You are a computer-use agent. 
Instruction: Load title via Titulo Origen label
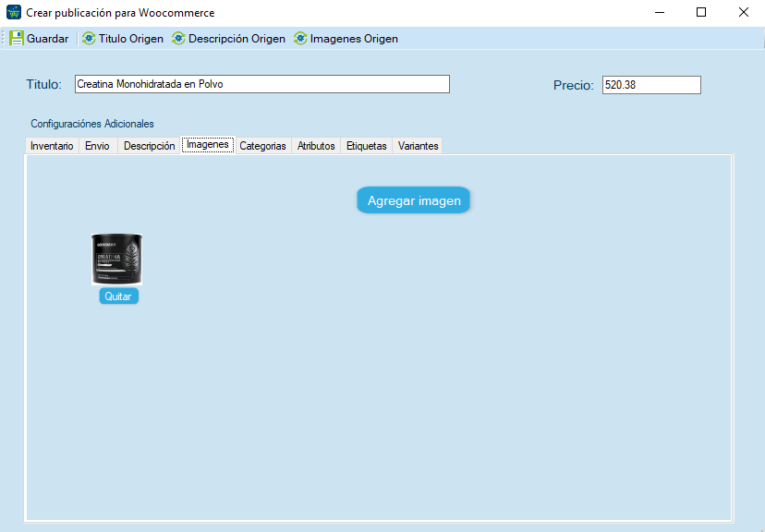tap(131, 39)
